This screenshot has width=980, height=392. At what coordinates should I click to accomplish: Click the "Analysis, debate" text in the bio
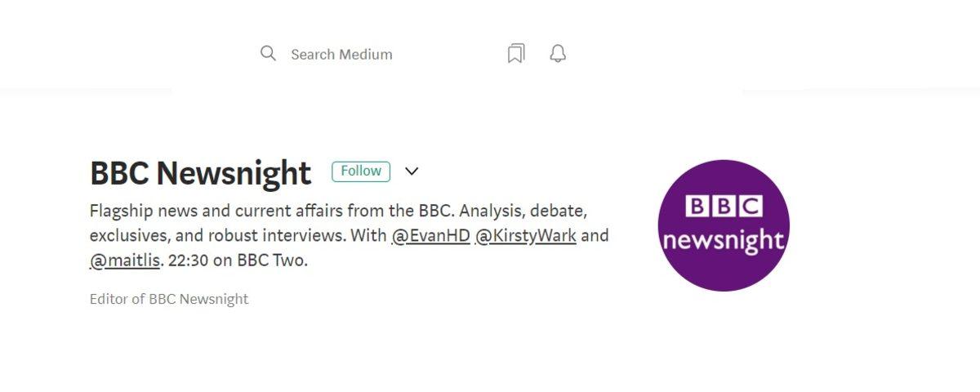click(x=523, y=211)
